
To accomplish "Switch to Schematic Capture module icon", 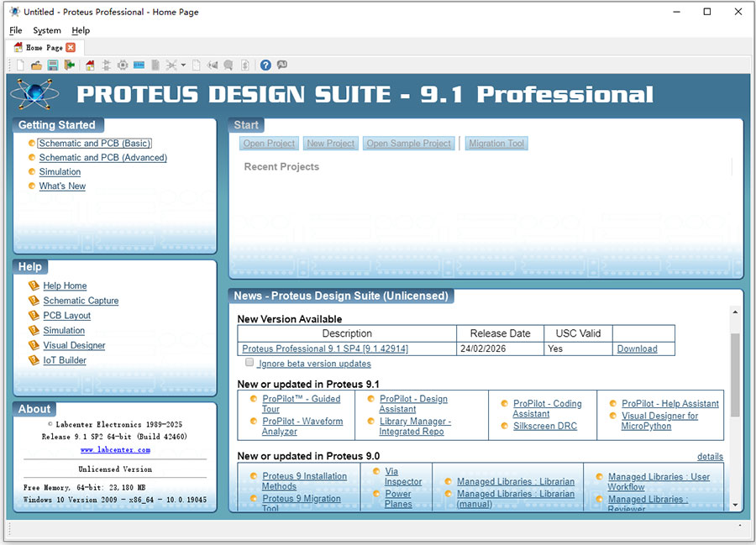I will coord(106,64).
